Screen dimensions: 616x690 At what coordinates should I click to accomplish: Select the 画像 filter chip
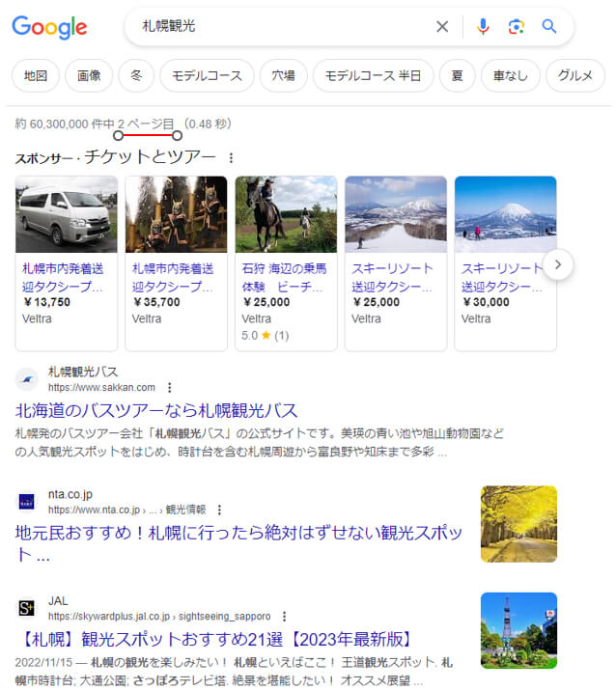click(89, 75)
